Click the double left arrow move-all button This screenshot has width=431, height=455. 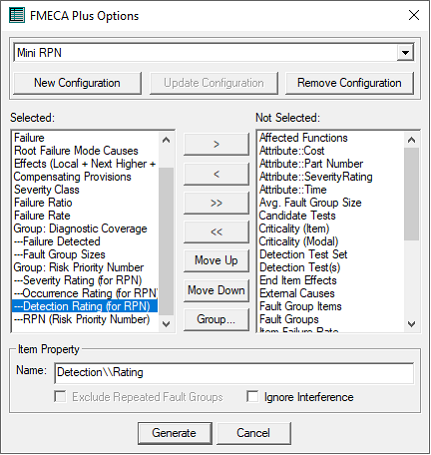click(x=216, y=232)
